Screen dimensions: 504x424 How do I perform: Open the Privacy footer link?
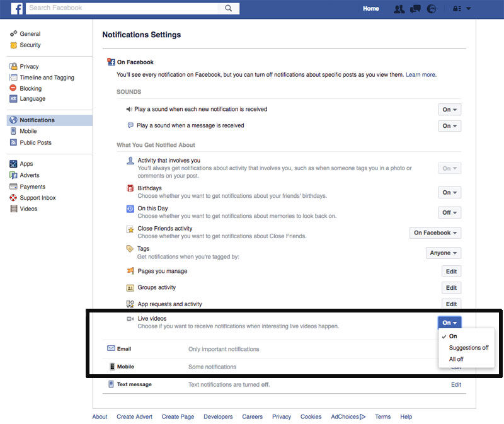[281, 416]
